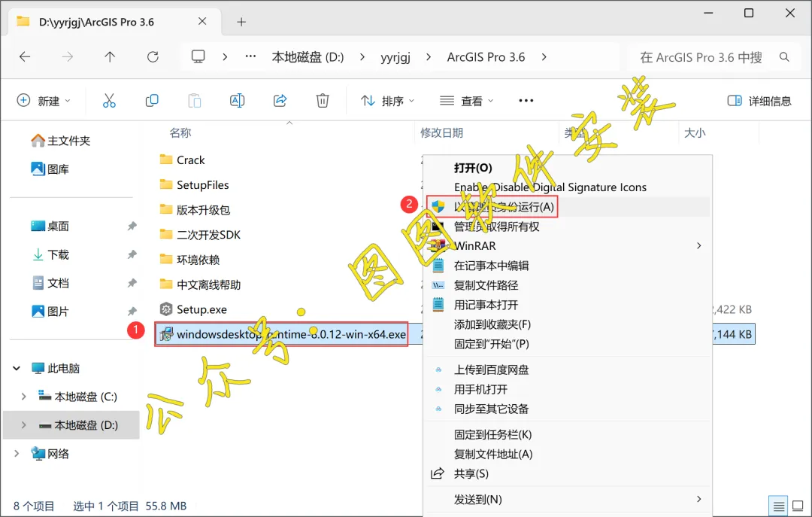Image resolution: width=812 pixels, height=517 pixels.
Task: Expand 本地磁盘 (C:) in tree
Action: coord(24,397)
